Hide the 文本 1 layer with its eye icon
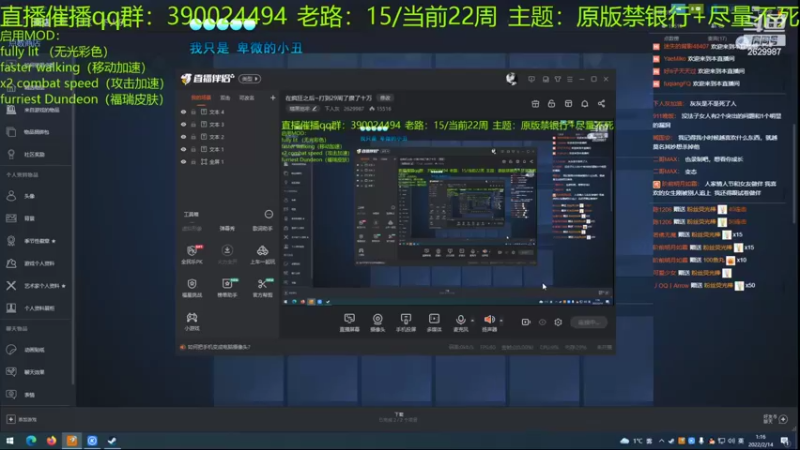 (183, 149)
